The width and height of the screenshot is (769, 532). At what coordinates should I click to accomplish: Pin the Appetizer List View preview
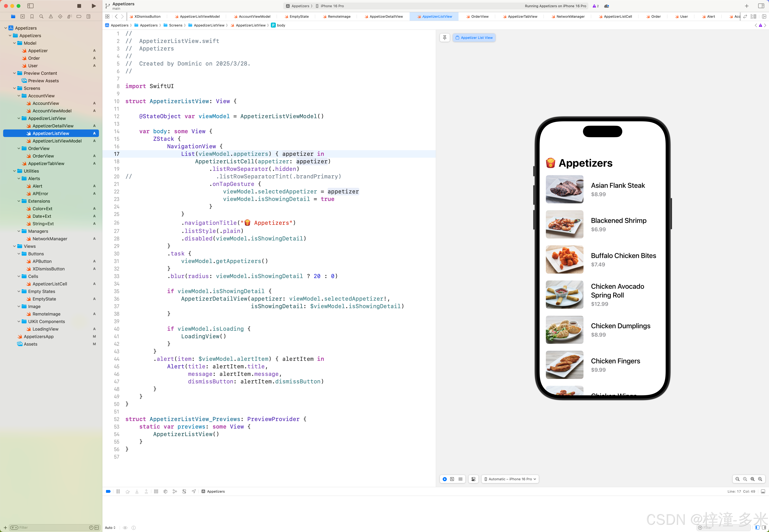445,38
